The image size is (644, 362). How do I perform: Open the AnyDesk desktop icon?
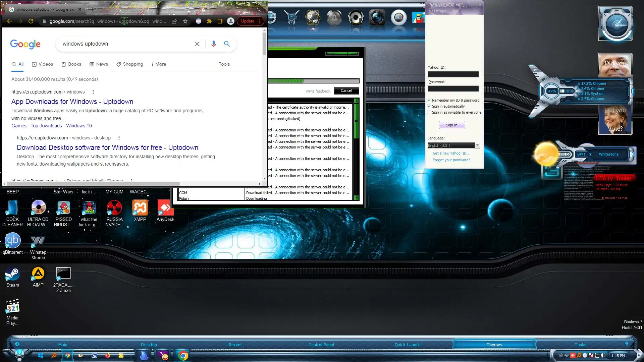[165, 208]
